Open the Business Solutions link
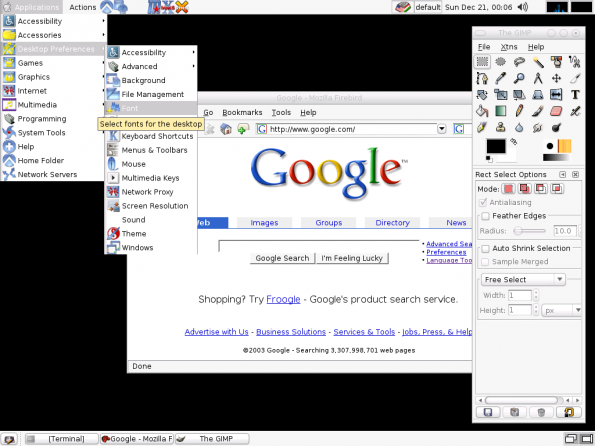595x446 pixels. point(291,332)
